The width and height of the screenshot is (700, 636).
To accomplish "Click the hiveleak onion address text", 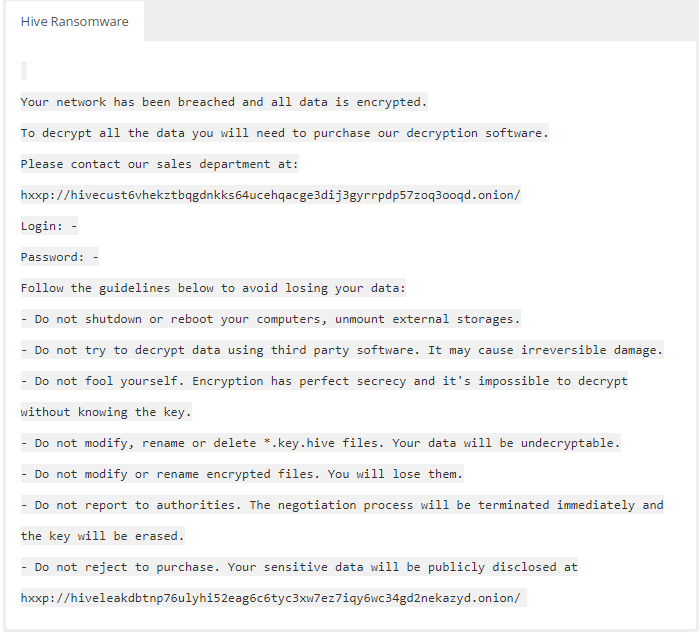I will tap(270, 598).
